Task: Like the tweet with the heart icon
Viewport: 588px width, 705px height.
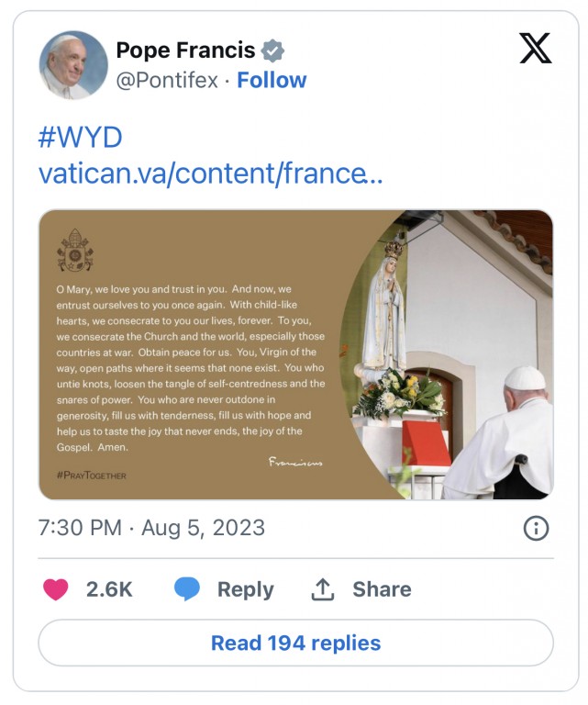Action: point(56,589)
